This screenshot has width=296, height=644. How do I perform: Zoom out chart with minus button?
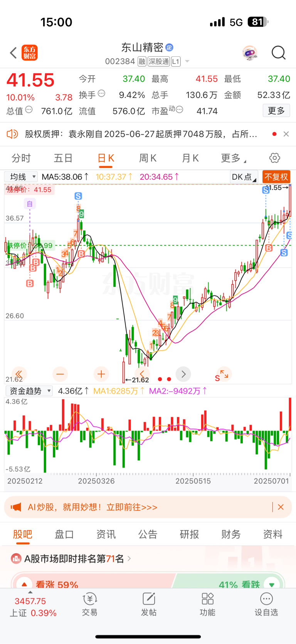coord(60,374)
